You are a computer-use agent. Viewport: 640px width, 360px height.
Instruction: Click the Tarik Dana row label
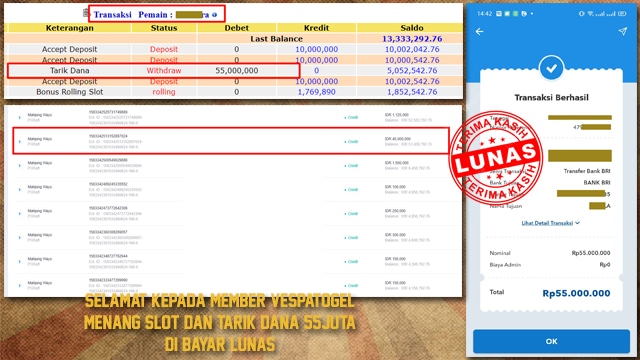click(x=69, y=71)
